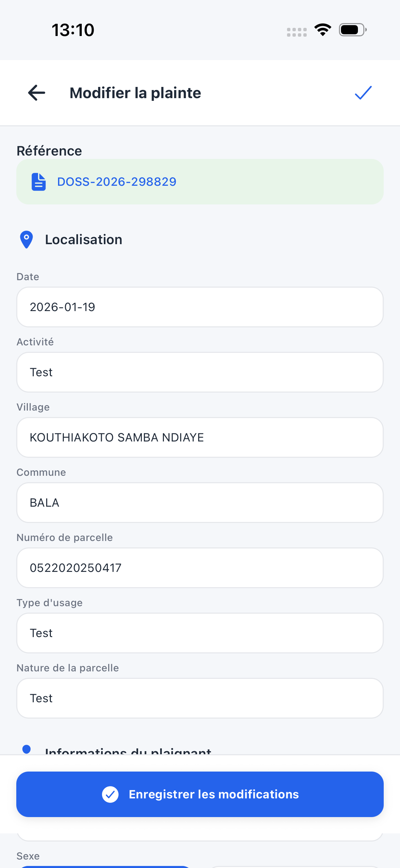This screenshot has width=400, height=868.
Task: Click the document icon beside the reference
Action: pyautogui.click(x=39, y=182)
